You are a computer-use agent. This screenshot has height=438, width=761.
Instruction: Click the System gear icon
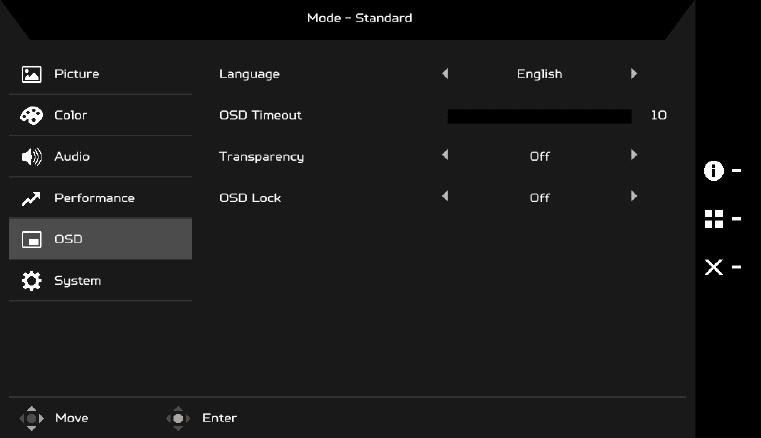point(31,281)
